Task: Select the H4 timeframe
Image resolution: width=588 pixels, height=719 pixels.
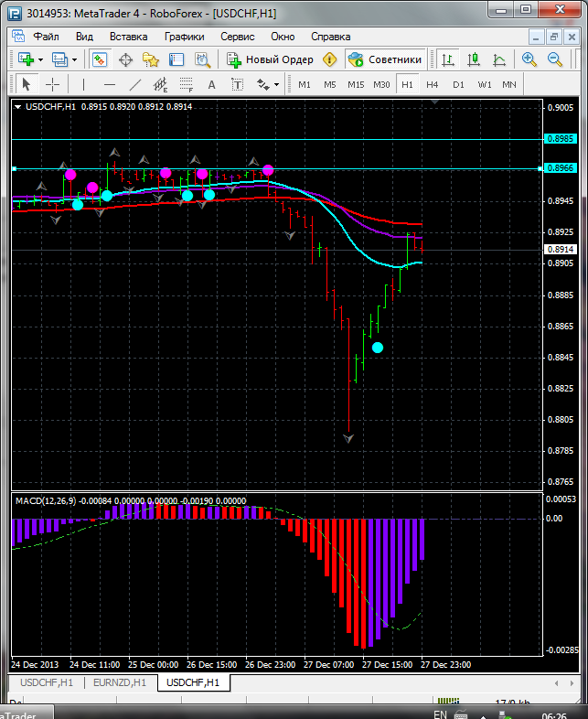Action: coord(433,84)
